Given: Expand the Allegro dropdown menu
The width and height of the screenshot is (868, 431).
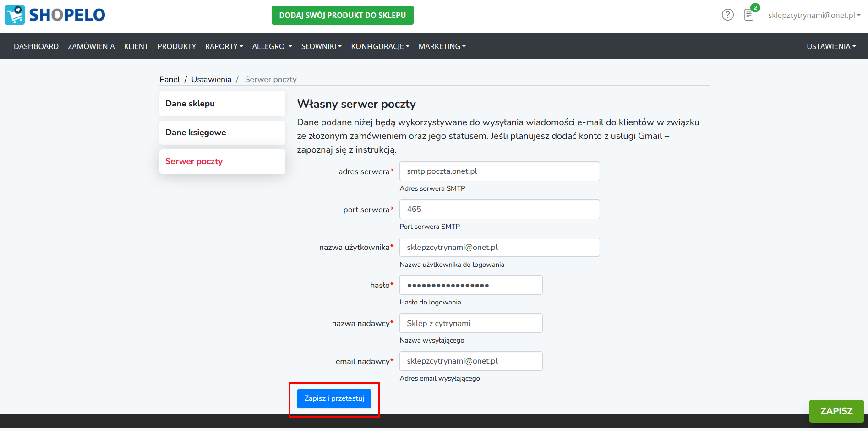Looking at the screenshot, I should [272, 46].
